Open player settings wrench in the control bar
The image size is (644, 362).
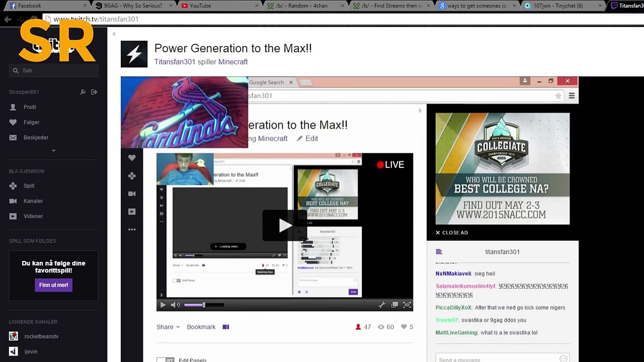(382, 305)
